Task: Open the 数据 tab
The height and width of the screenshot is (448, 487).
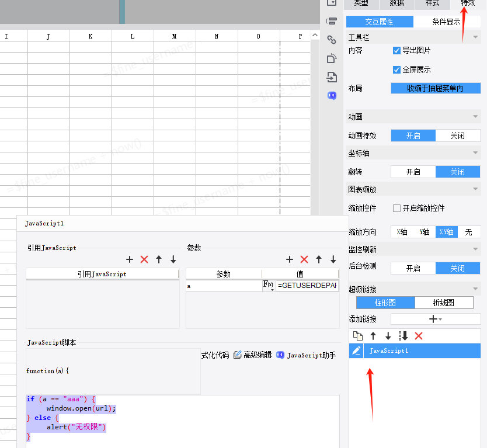Action: point(396,4)
